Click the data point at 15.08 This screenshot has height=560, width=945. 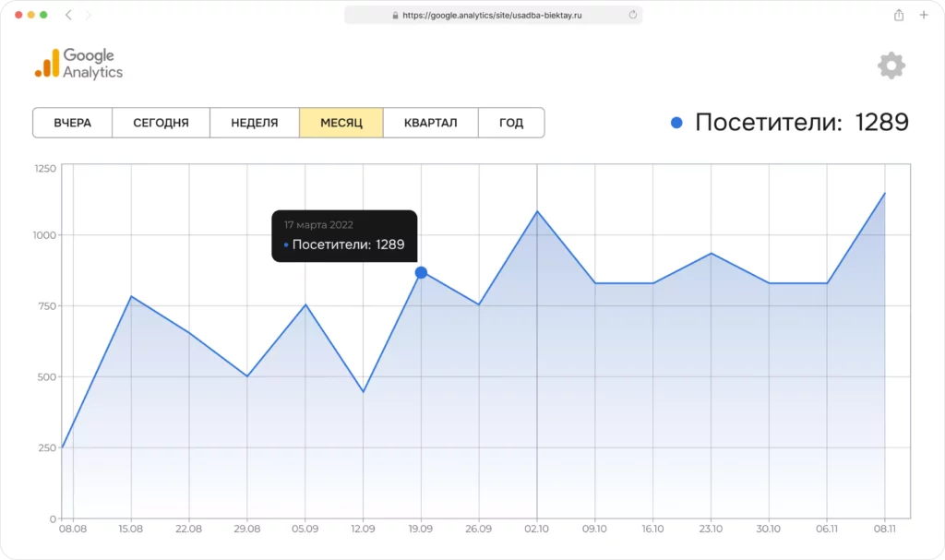point(131,296)
